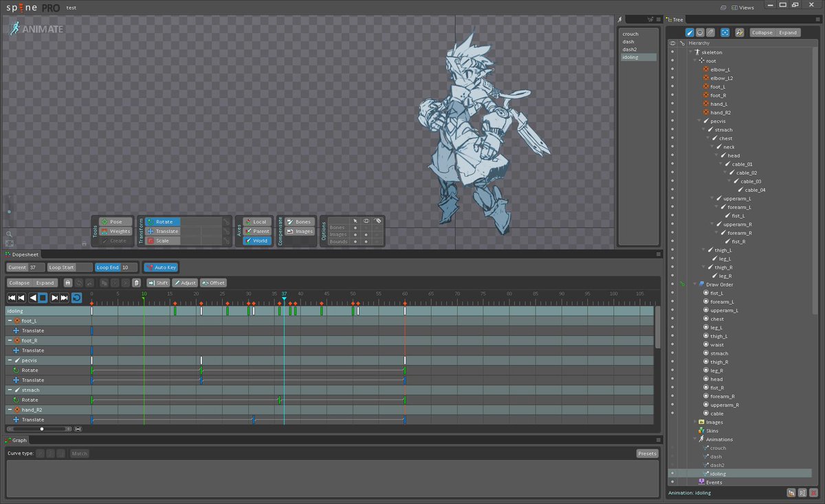Collapse the Animations node in Tree
This screenshot has width=825, height=504.
695,439
